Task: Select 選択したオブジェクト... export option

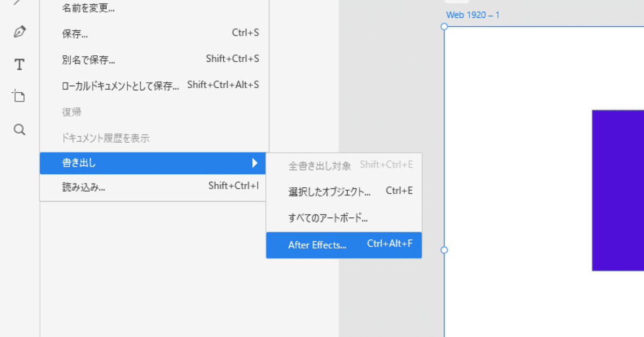Action: tap(344, 191)
